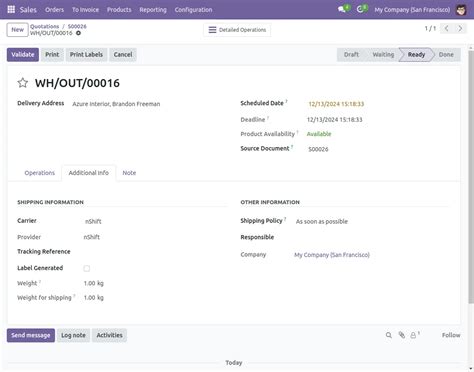Open the user avatar menu
This screenshot has height=372, width=474.
point(461,10)
